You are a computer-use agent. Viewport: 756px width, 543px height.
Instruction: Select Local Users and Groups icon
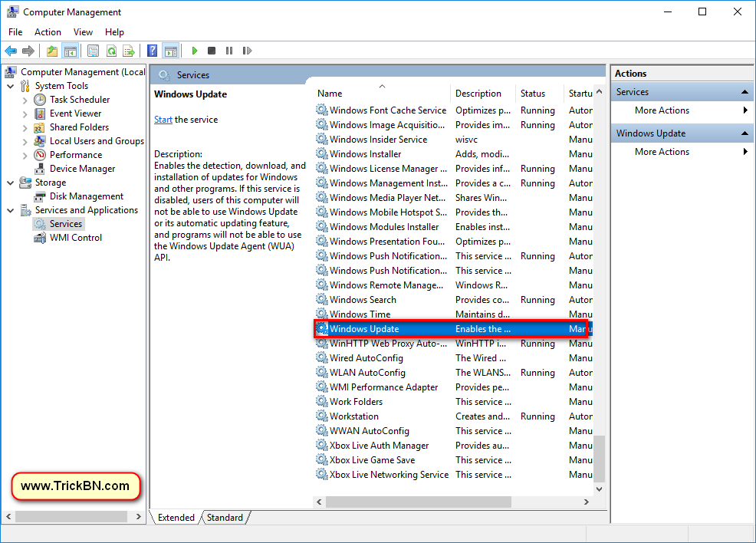40,141
